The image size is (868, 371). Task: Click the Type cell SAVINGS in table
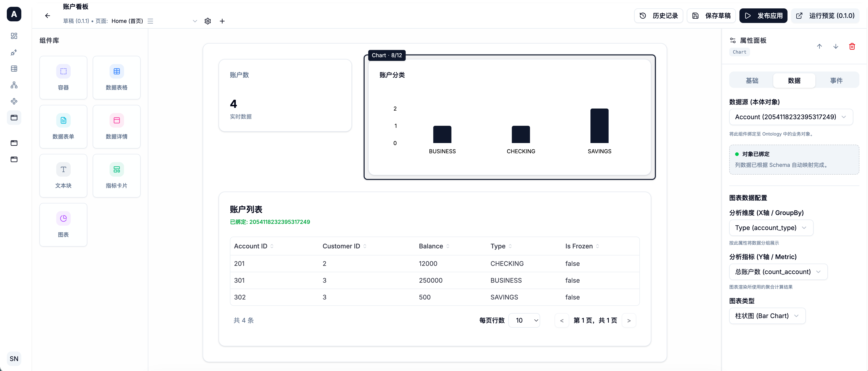tap(504, 297)
